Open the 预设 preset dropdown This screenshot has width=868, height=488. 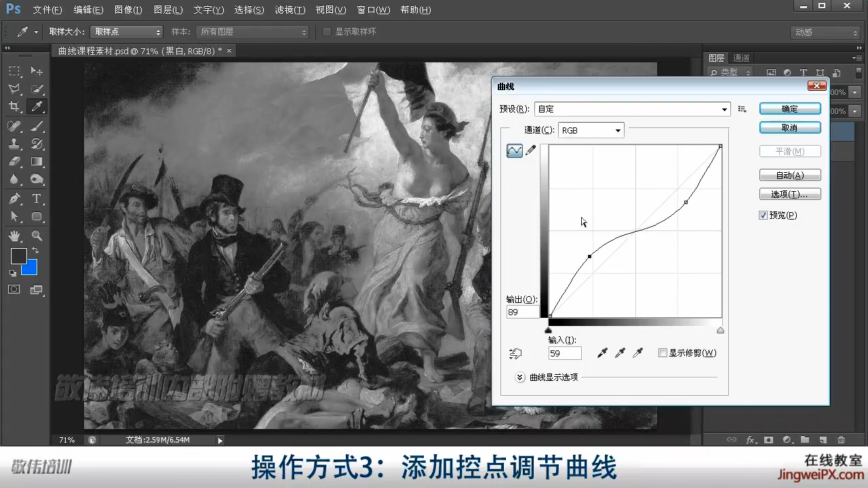[632, 109]
